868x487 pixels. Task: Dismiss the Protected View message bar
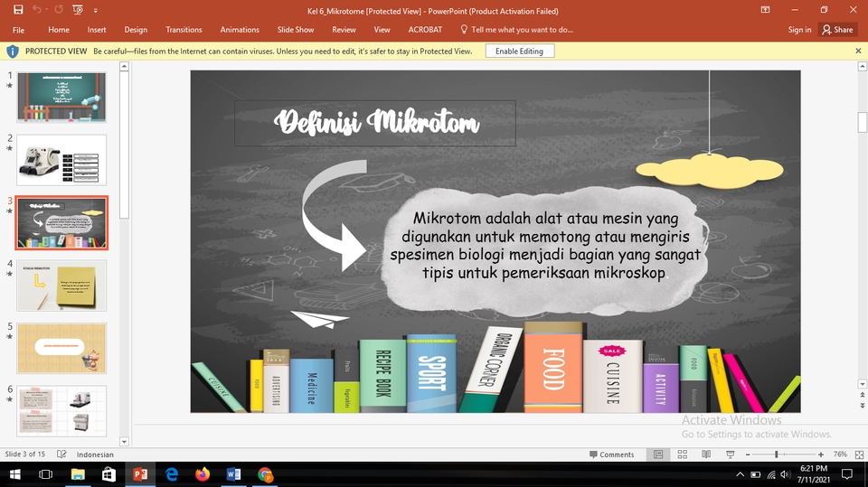[x=858, y=51]
